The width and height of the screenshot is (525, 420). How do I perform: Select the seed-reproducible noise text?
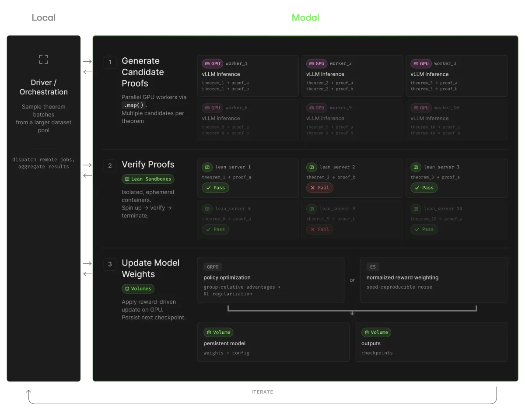(399, 287)
